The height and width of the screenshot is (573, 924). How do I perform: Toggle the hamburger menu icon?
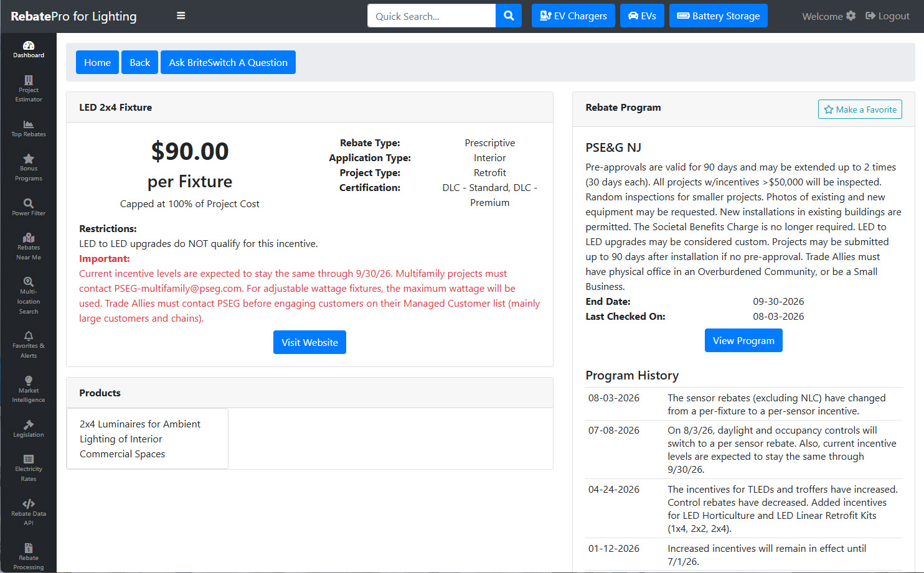181,16
